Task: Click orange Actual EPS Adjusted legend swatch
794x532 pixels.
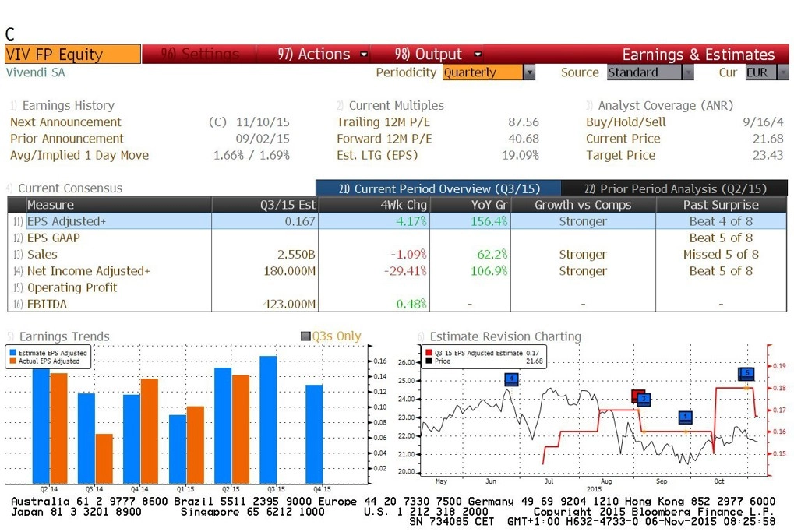Action: tap(12, 361)
